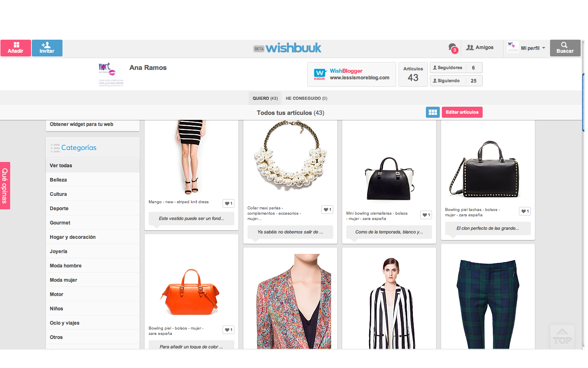Click the Ana Ramos name heading
The height and width of the screenshot is (368, 588).
click(x=148, y=68)
